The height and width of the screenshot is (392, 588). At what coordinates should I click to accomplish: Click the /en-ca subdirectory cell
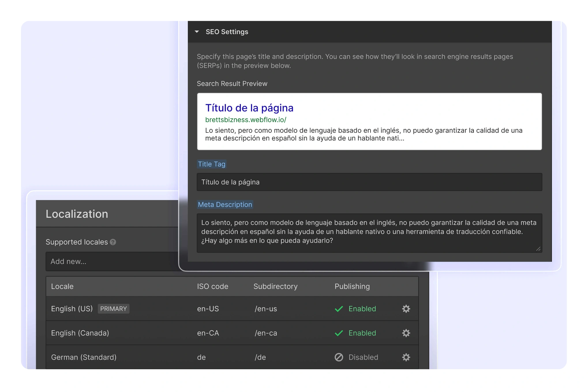click(x=266, y=333)
